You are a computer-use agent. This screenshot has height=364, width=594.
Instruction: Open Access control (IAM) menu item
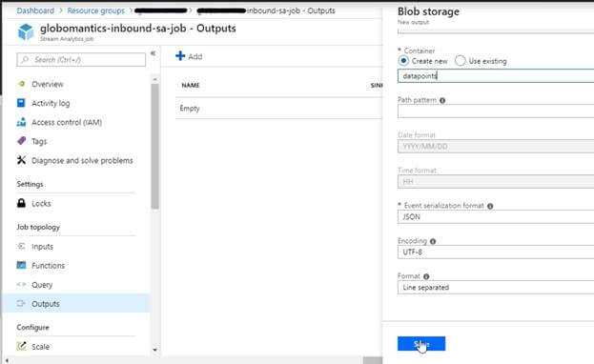pos(67,122)
